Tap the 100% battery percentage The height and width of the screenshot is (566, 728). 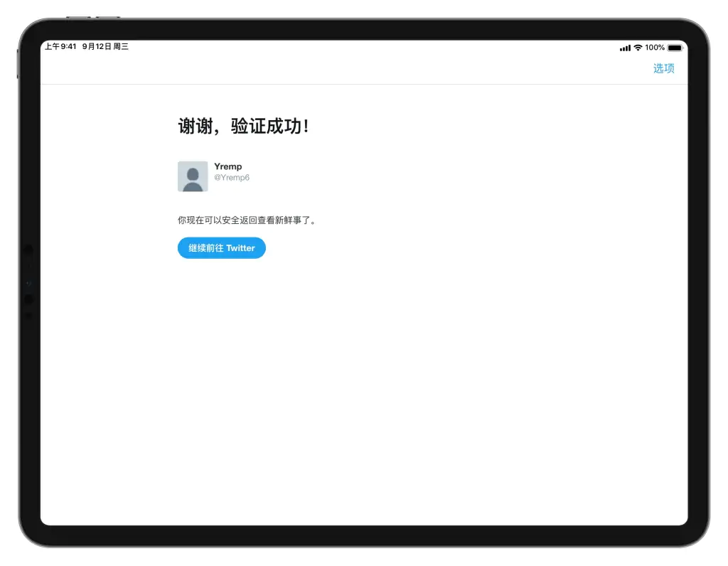655,48
